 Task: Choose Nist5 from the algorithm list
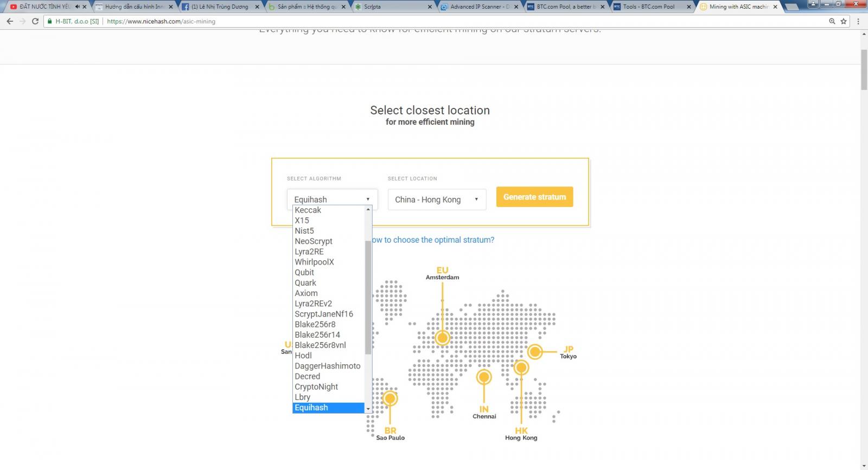pos(328,230)
